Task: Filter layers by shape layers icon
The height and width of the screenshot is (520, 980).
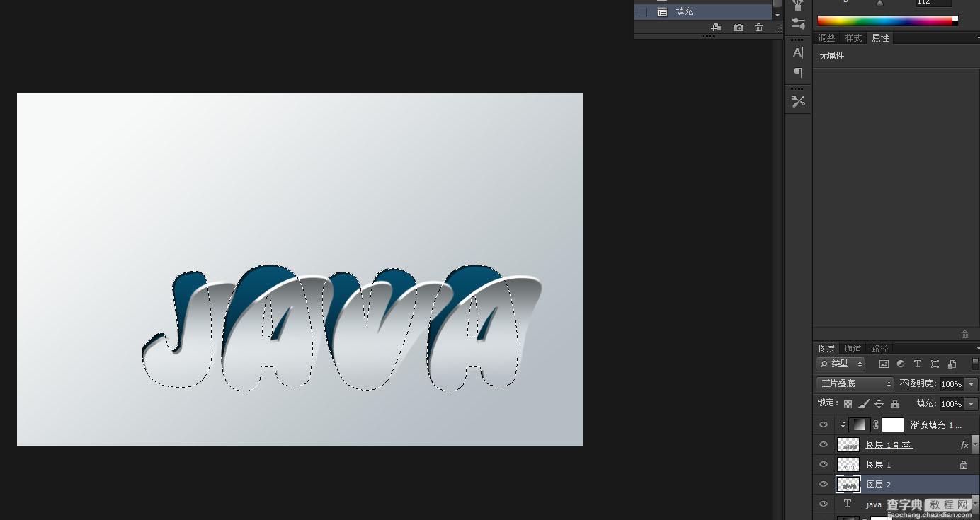Action: coord(935,364)
